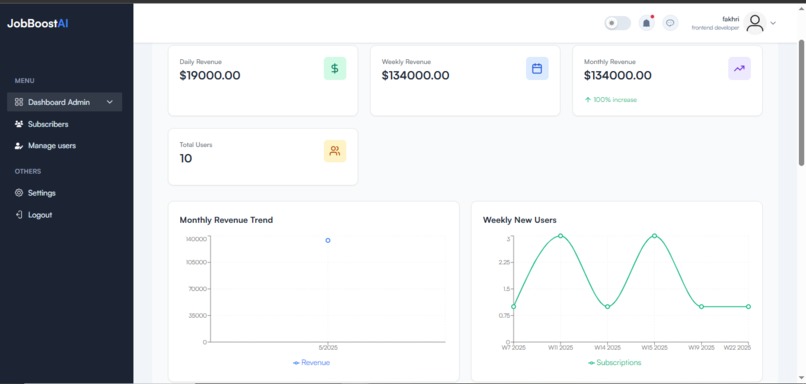Click the Weekly Revenue calendar icon
The height and width of the screenshot is (384, 806).
(537, 68)
